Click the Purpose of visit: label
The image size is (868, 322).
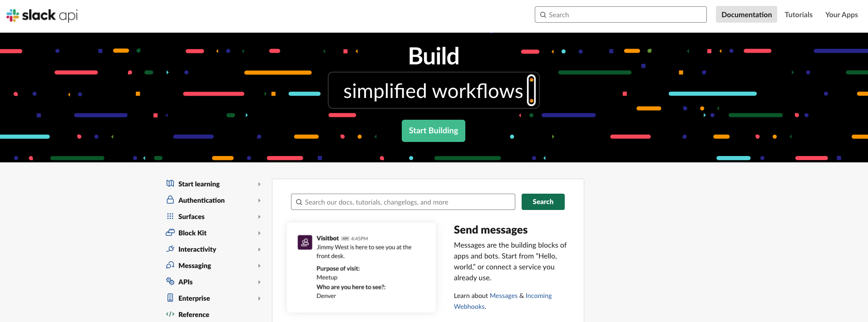click(x=338, y=268)
